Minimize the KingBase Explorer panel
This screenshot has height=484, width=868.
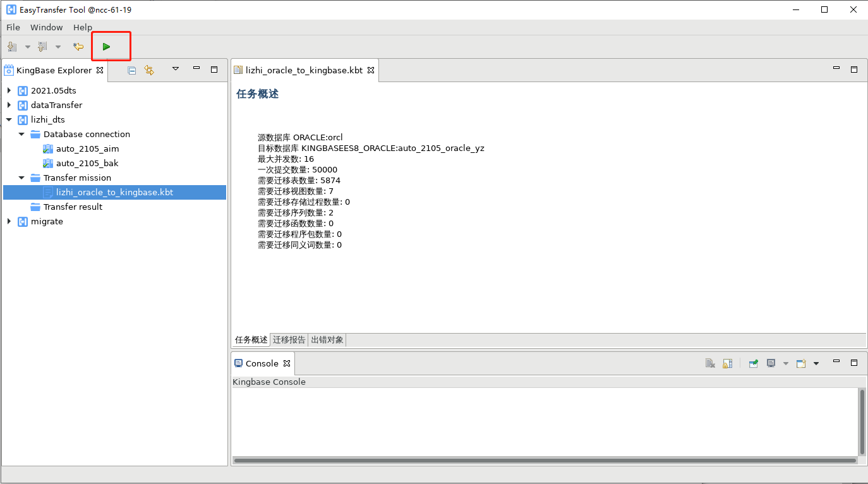[x=196, y=69]
